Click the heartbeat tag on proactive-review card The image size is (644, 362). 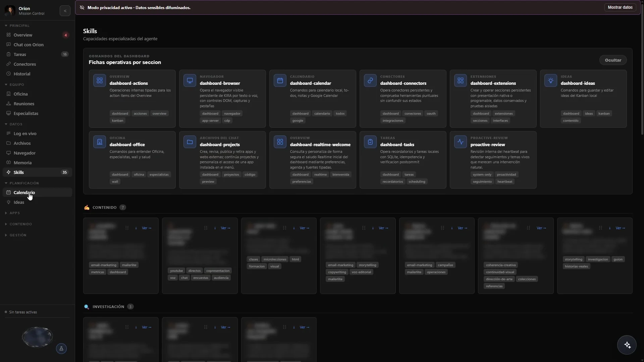(504, 182)
